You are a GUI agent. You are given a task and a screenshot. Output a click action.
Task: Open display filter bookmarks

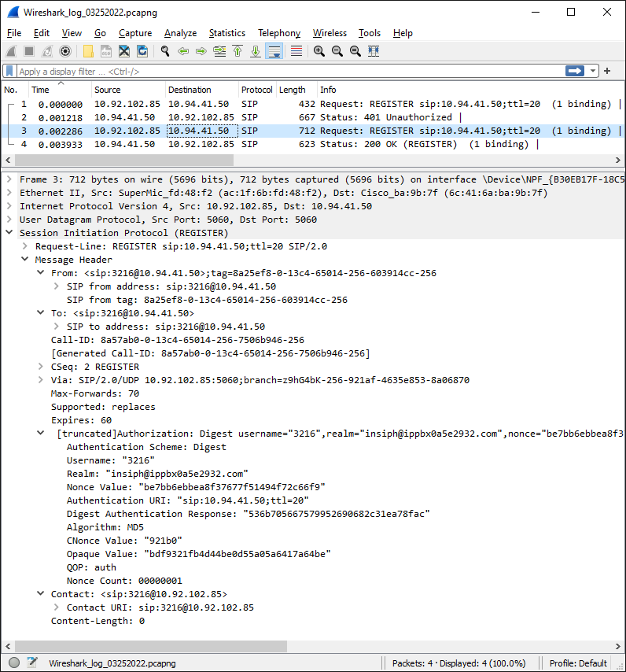click(9, 71)
